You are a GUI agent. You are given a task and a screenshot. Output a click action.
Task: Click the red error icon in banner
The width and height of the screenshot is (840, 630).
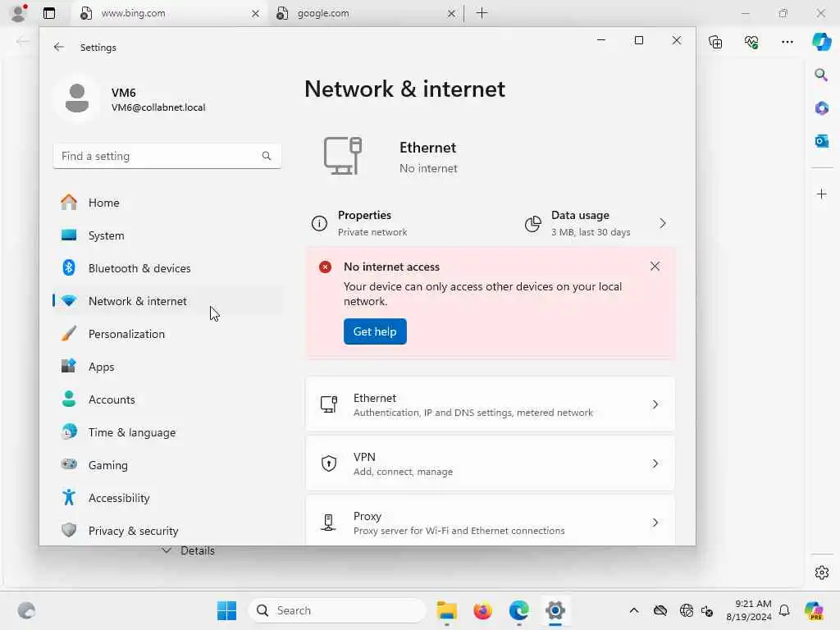(x=325, y=267)
